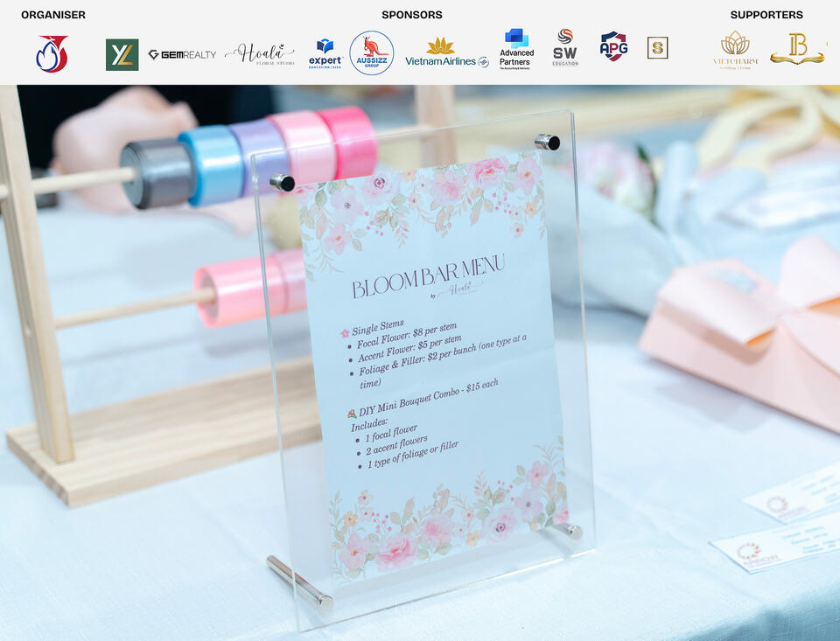Click the gold square S logo
The image size is (840, 641).
click(x=657, y=48)
